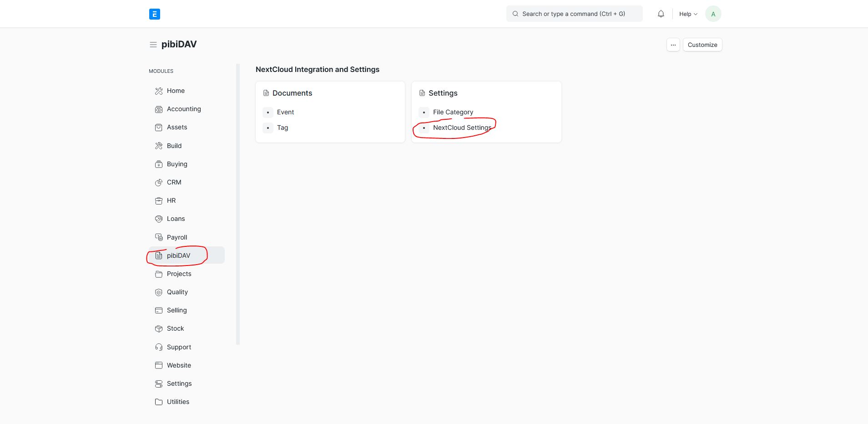
Task: Click the Customize button
Action: (702, 45)
